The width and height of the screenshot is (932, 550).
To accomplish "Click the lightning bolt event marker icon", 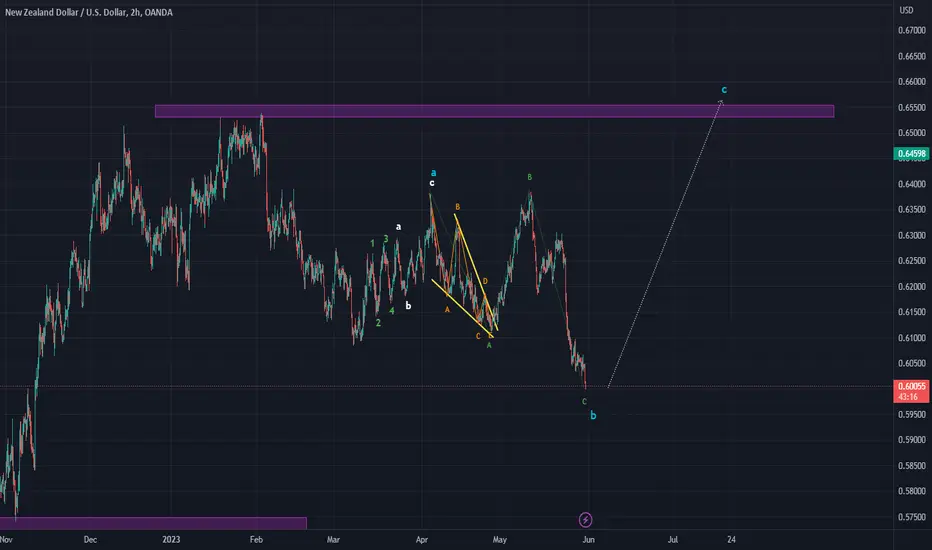I will pos(585,520).
